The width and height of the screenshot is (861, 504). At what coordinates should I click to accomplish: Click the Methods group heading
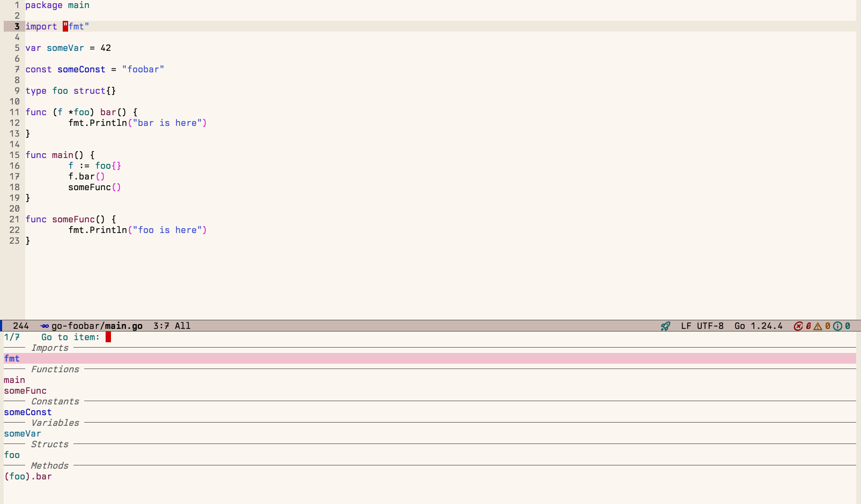click(x=50, y=465)
